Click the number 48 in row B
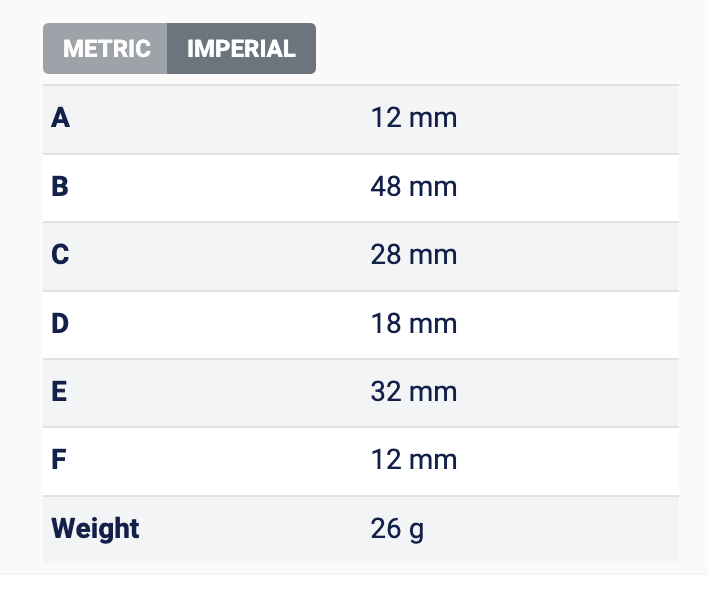The height and width of the screenshot is (606, 708). click(x=386, y=186)
